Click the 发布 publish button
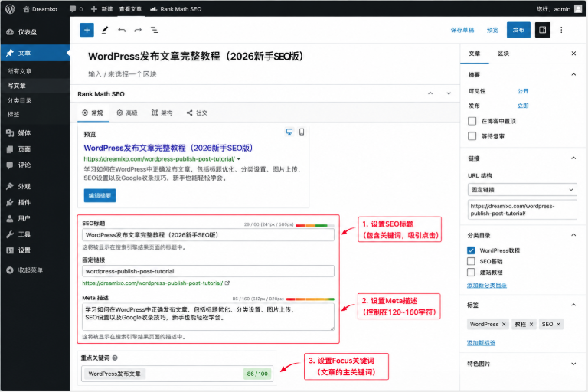588x392 pixels. 518,30
